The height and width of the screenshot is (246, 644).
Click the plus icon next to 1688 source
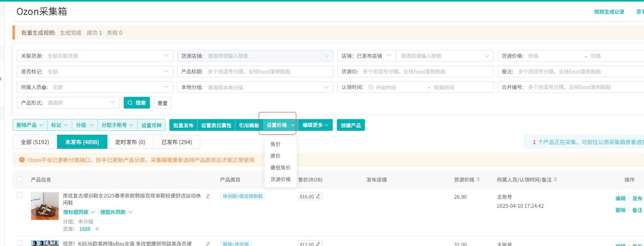click(x=97, y=229)
